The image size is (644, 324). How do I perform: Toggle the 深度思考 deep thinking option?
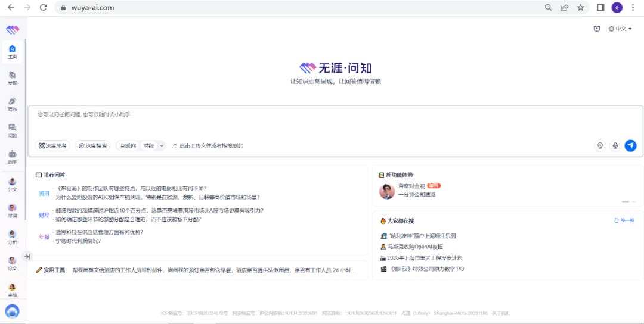pos(52,145)
